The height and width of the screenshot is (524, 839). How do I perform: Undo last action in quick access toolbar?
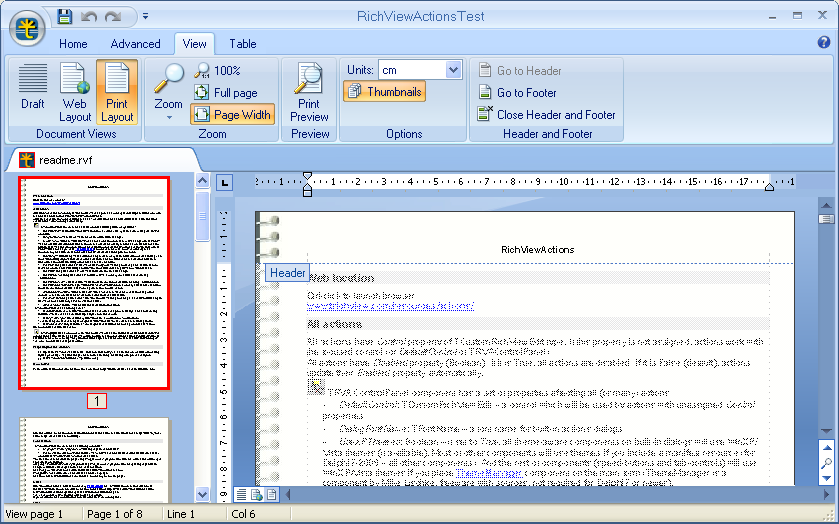click(88, 17)
